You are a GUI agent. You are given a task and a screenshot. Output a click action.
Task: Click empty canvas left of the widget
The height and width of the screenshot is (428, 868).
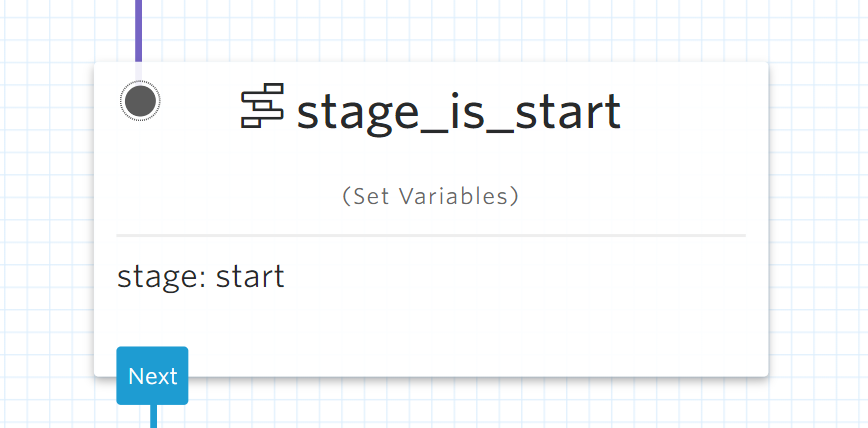(x=46, y=220)
